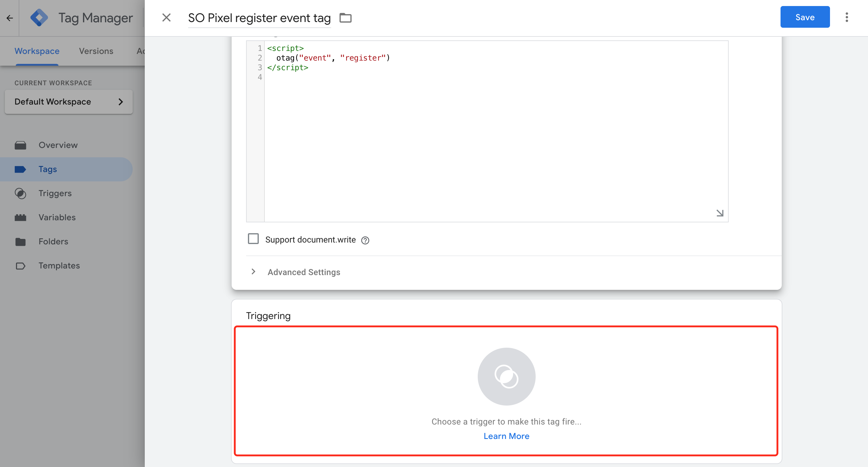Click the resize arrow in the code editor
868x467 pixels.
click(720, 213)
